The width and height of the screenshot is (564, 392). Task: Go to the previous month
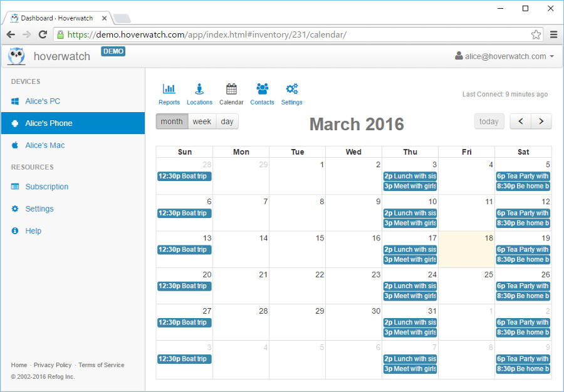point(521,121)
